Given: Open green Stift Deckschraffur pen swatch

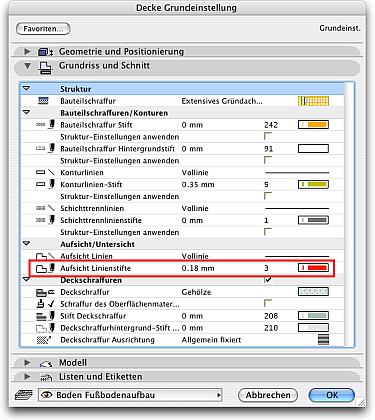Looking at the screenshot, I should coord(313,316).
